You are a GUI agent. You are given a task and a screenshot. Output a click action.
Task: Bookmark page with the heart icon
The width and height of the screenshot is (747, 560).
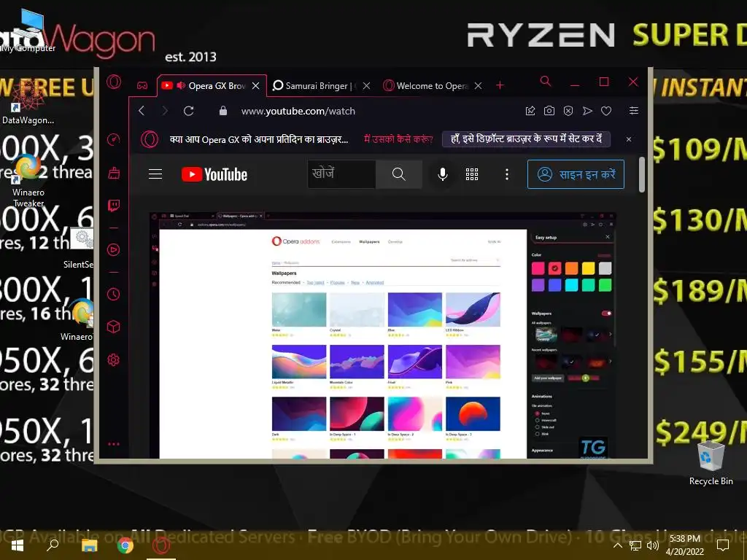coord(606,111)
